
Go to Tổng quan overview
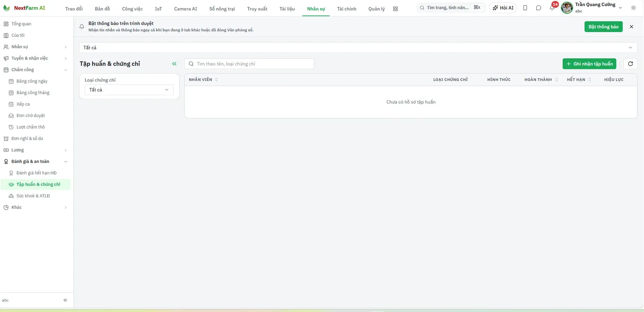(35, 24)
